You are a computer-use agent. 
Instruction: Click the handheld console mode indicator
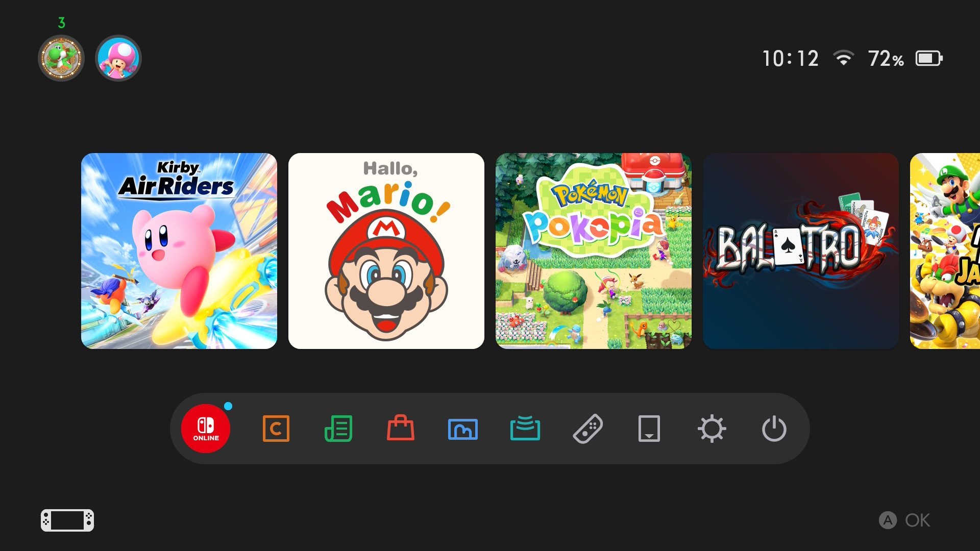click(x=67, y=520)
